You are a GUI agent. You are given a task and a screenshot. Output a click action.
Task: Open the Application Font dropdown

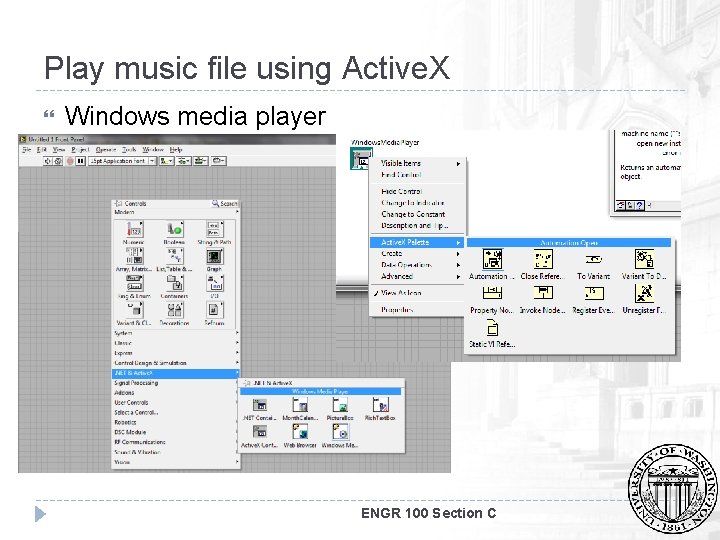(123, 161)
